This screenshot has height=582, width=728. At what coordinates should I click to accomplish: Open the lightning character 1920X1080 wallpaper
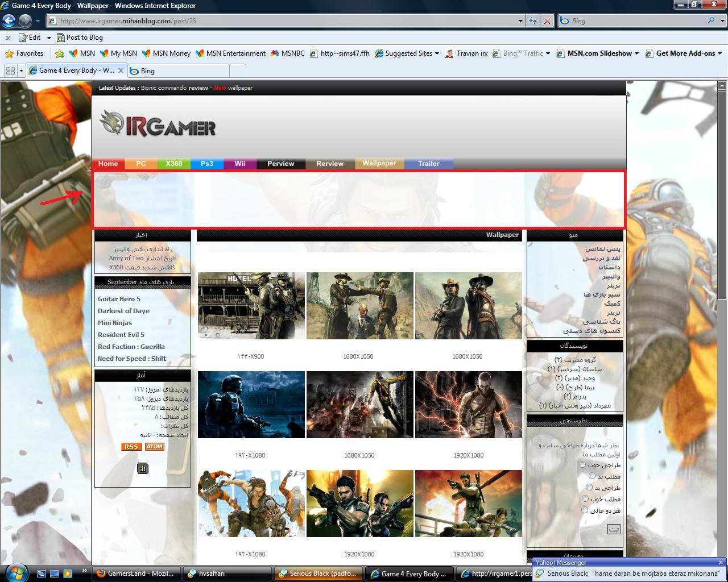click(x=469, y=405)
